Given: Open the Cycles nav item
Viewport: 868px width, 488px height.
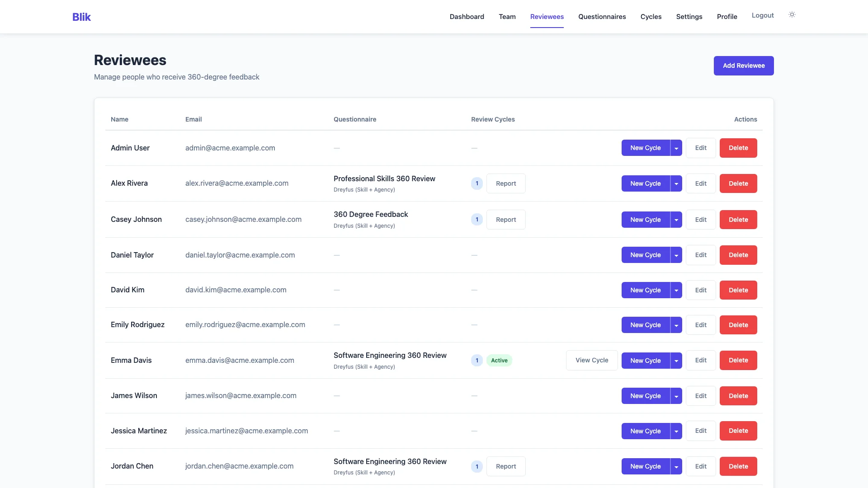Looking at the screenshot, I should (x=651, y=17).
